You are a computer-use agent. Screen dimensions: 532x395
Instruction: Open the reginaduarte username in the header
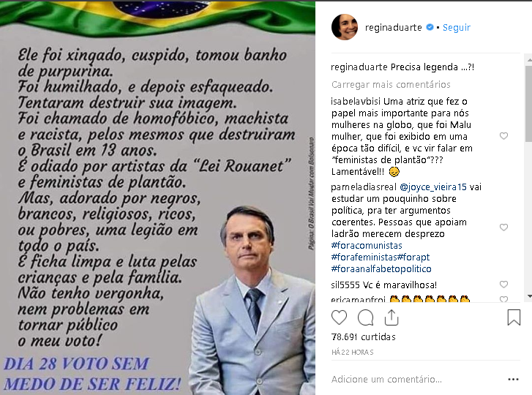click(x=393, y=28)
